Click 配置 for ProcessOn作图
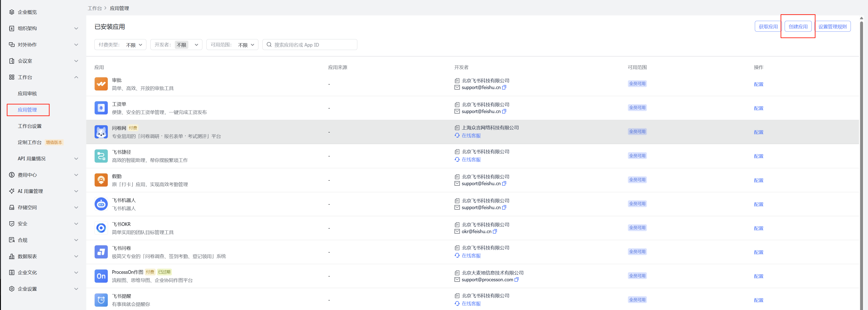Viewport: 868px width, 310px height. (758, 276)
